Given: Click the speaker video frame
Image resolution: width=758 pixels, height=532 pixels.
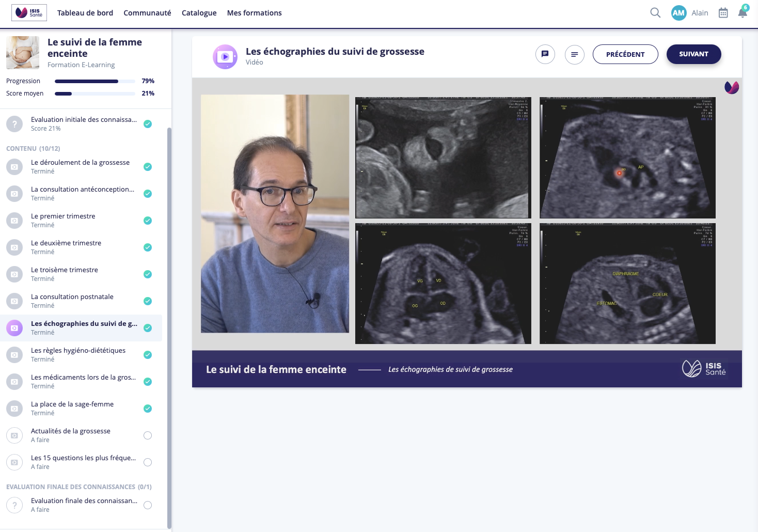Looking at the screenshot, I should [275, 213].
